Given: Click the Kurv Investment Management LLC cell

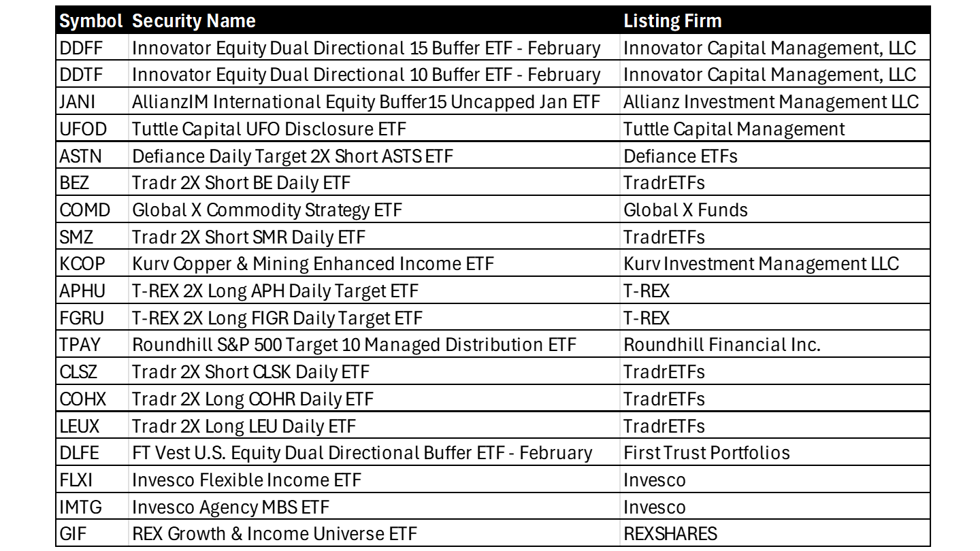Looking at the screenshot, I should pos(761,264).
